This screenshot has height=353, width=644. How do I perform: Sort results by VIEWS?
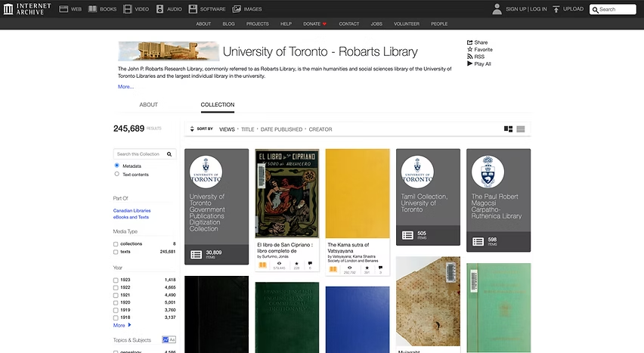227,129
